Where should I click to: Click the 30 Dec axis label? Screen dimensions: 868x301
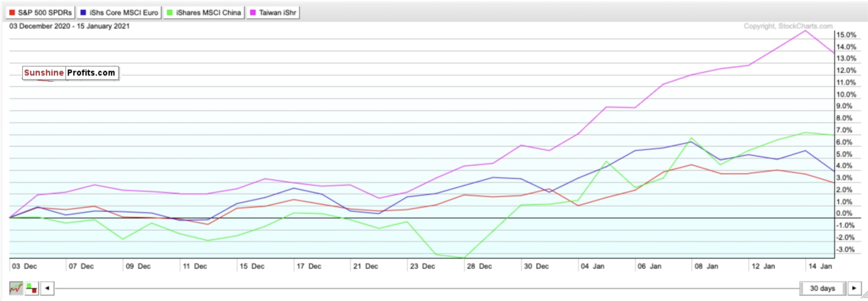pyautogui.click(x=536, y=266)
